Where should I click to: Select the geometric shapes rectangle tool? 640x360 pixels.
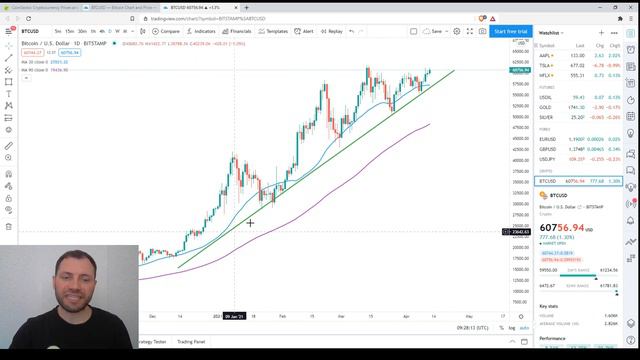point(9,82)
